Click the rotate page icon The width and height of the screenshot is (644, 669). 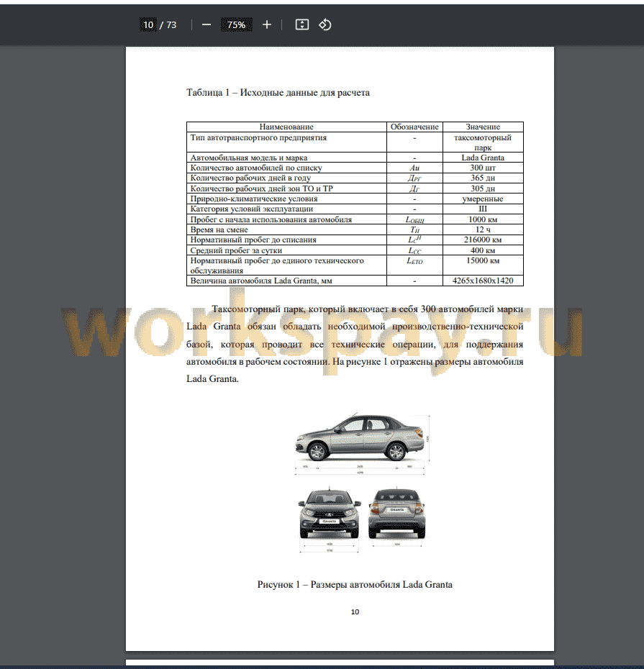click(325, 24)
